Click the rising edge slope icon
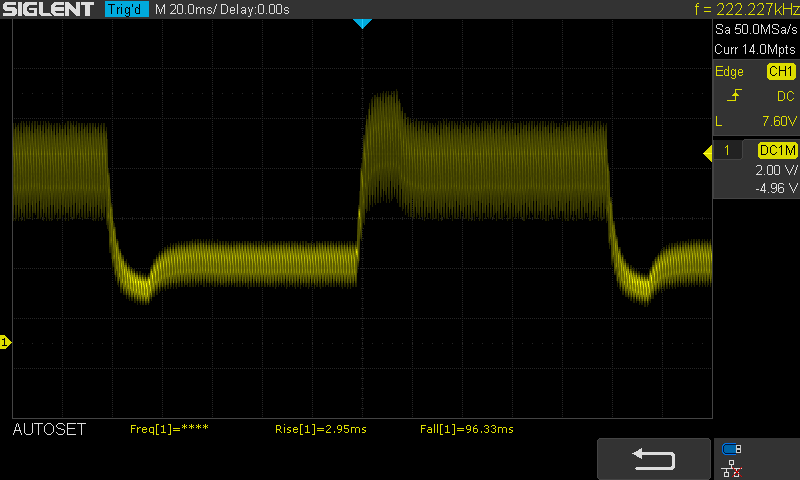 734,95
